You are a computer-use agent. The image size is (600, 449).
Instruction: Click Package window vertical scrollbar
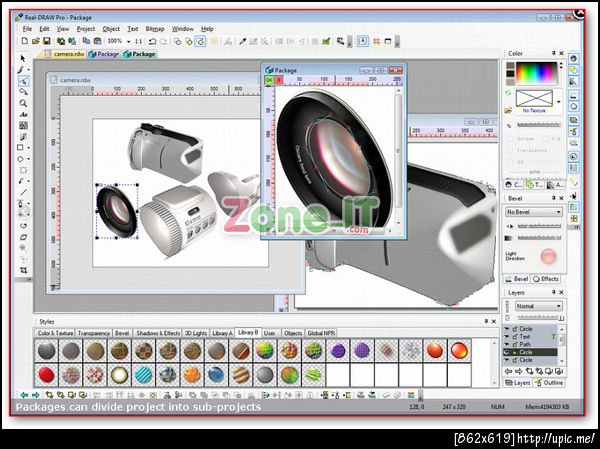(x=398, y=155)
